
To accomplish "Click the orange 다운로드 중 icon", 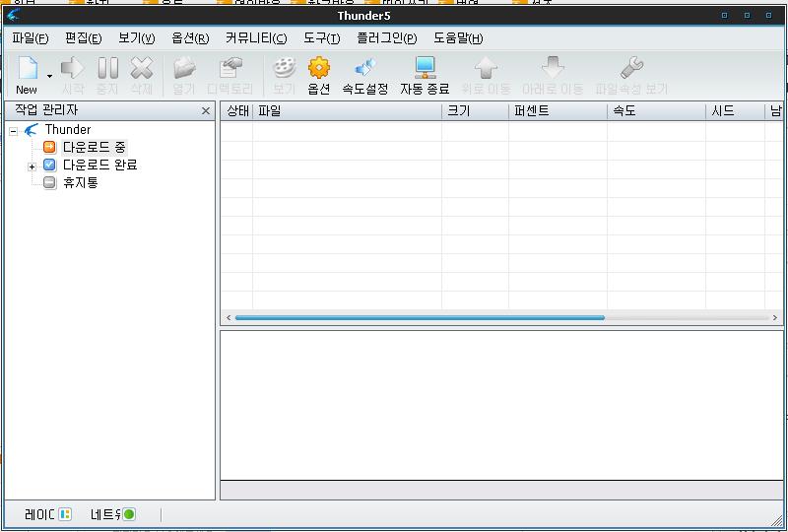I will (x=49, y=147).
